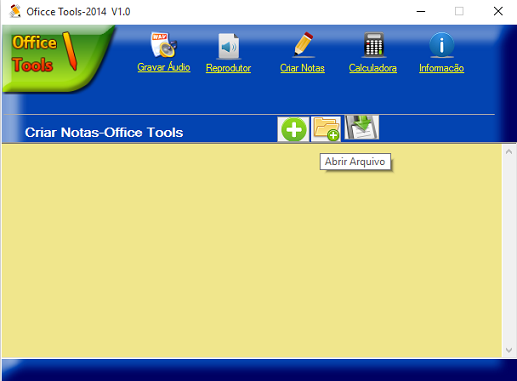Click inside the yellow notes text area
This screenshot has height=381, width=517.
tap(252, 251)
